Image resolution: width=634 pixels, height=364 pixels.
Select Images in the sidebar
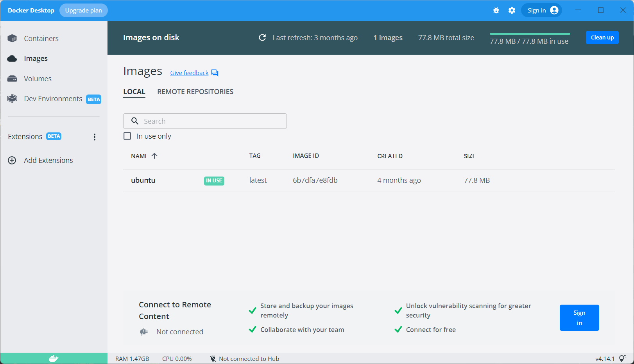(x=36, y=59)
